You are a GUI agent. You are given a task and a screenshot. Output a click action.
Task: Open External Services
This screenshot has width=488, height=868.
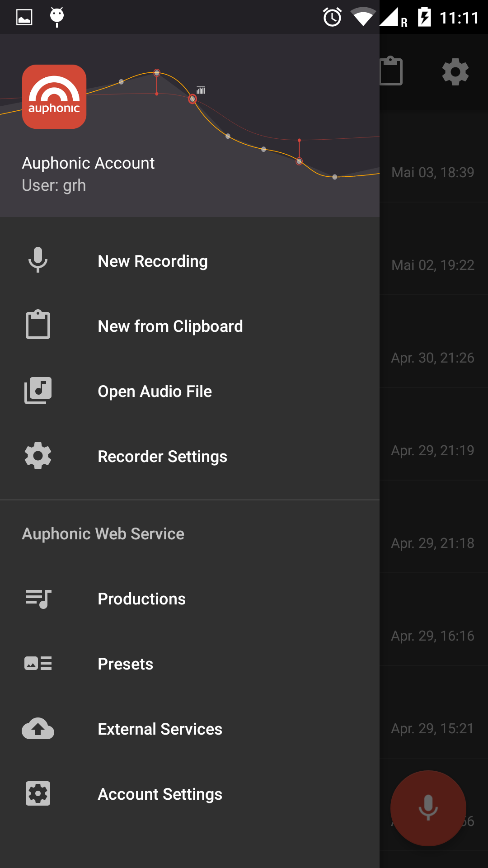point(160,729)
